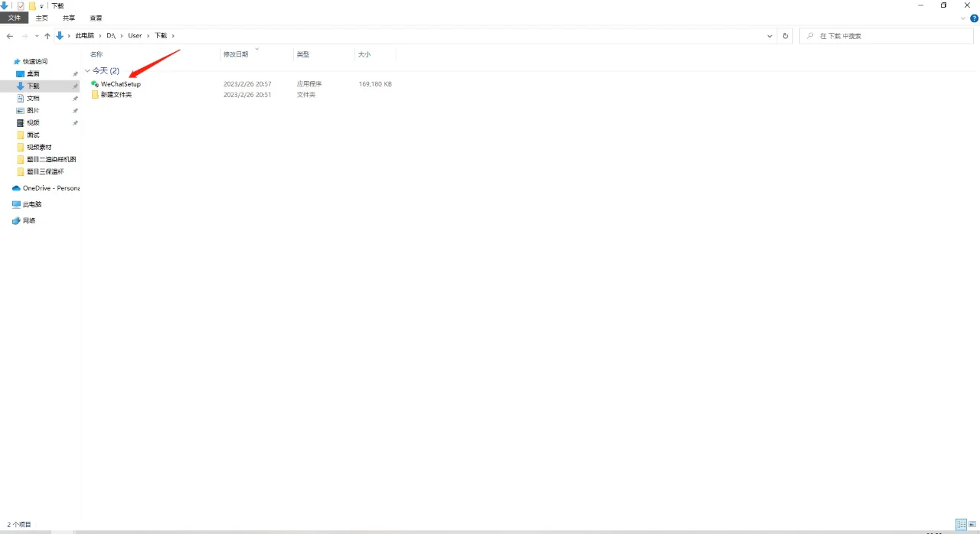Open the 文件 ribbon tab
Image resolution: width=980 pixels, height=534 pixels.
click(15, 18)
